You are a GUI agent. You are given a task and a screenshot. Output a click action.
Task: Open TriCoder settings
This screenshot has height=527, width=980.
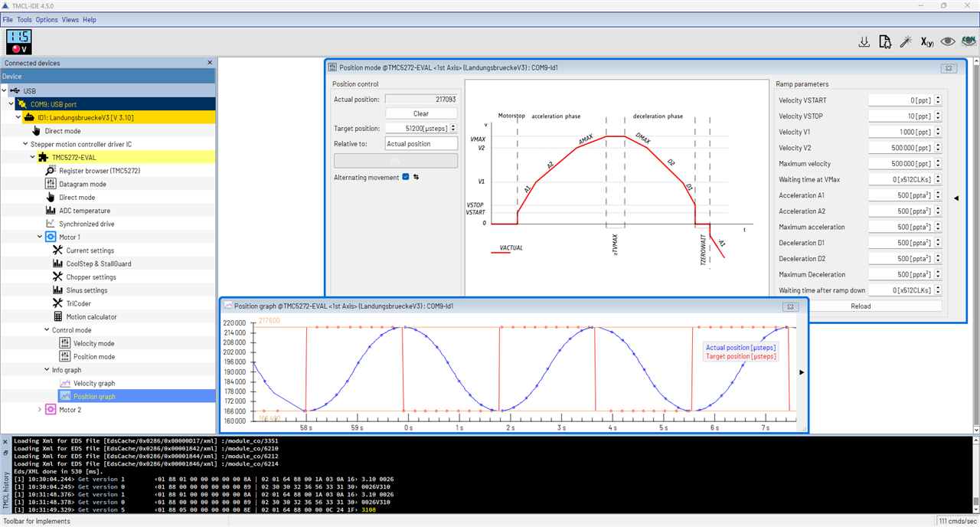78,303
